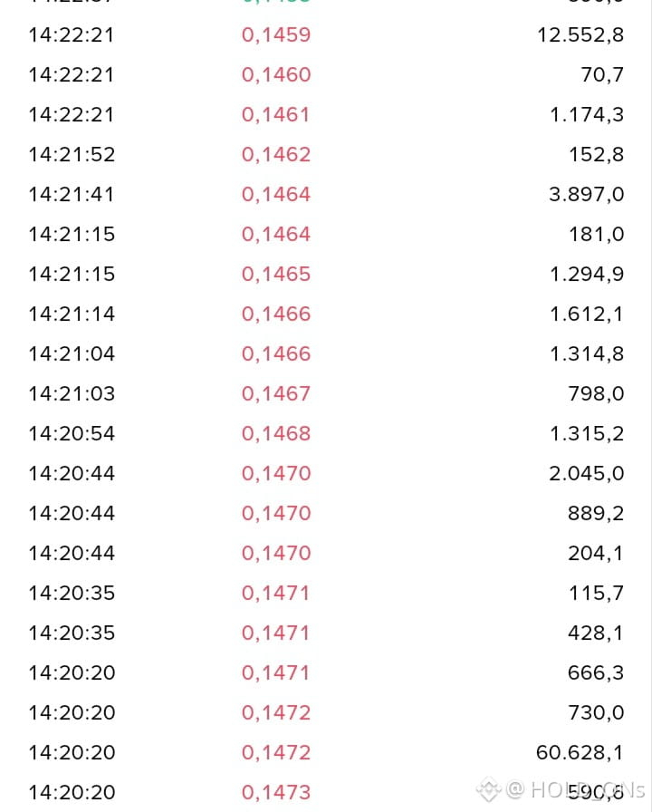Click the 730,0 amount value

tap(596, 713)
